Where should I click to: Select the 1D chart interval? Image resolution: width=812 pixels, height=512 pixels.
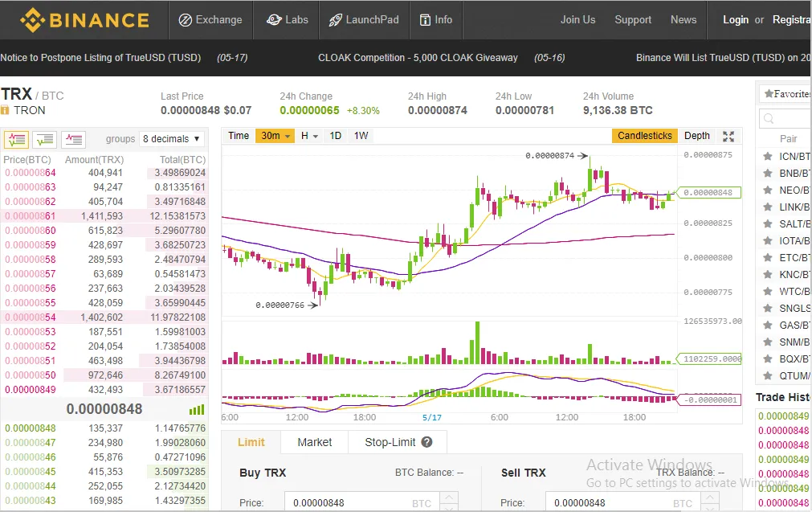click(x=336, y=136)
